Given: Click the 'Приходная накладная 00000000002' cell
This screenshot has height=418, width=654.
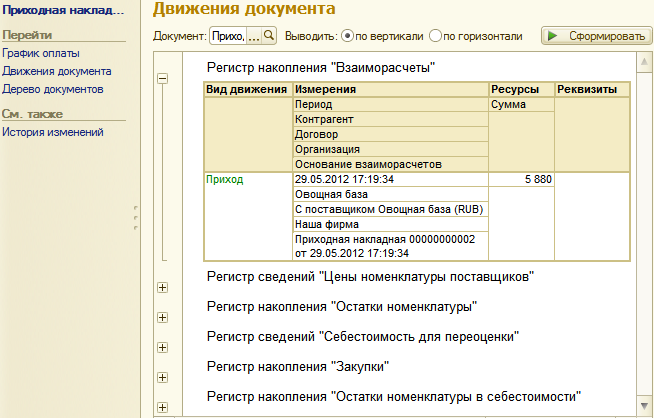Looking at the screenshot, I should [390, 246].
